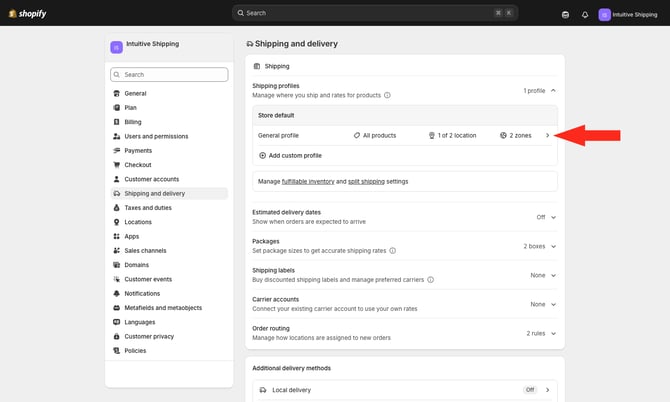670x402 pixels.
Task: Click the Customer accounts person icon
Action: coord(116,179)
